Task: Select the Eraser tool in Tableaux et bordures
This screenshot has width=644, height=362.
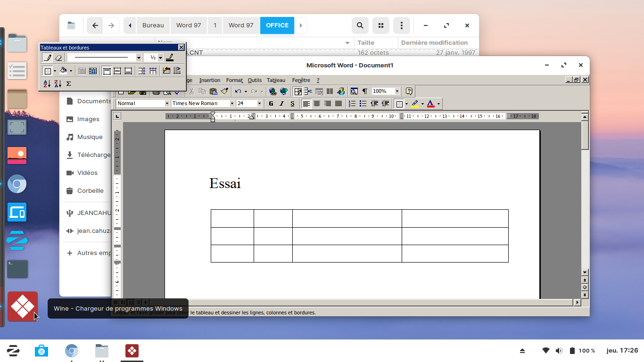Action: [58, 58]
